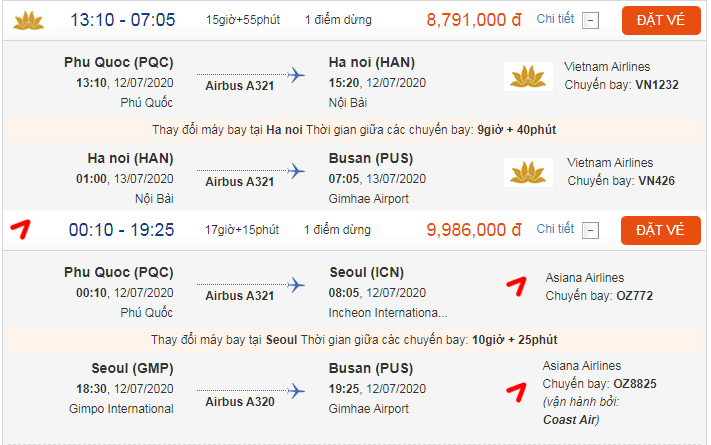Click the Vietnam Airlines lotus logo in first flight header
The width and height of the screenshot is (711, 445).
pyautogui.click(x=30, y=19)
